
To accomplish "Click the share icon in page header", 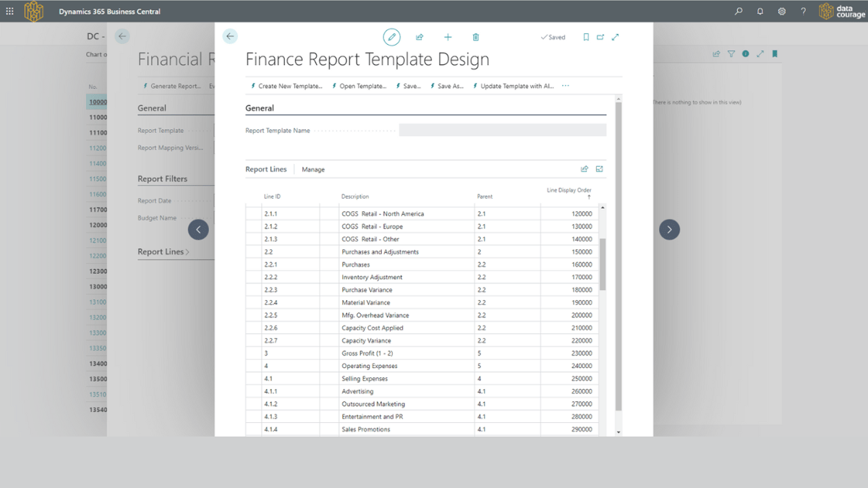I will 420,37.
